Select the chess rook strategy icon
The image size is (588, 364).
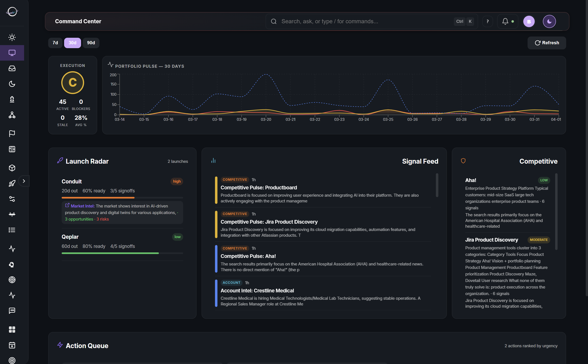[x=12, y=99]
